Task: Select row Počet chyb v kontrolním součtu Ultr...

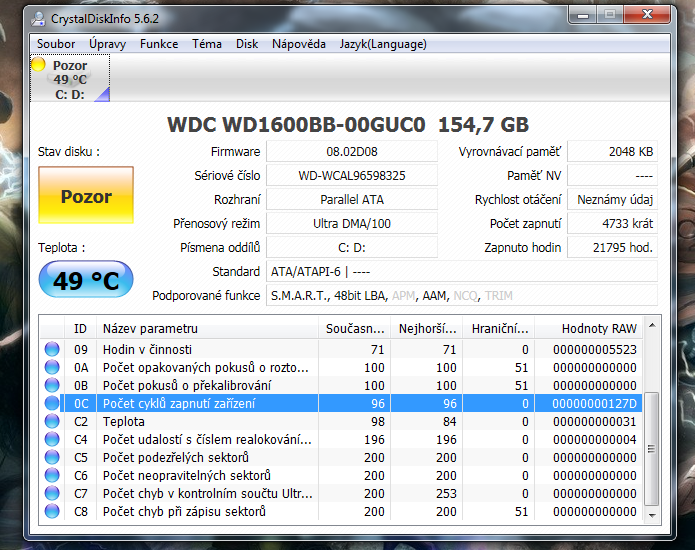Action: pyautogui.click(x=340, y=493)
